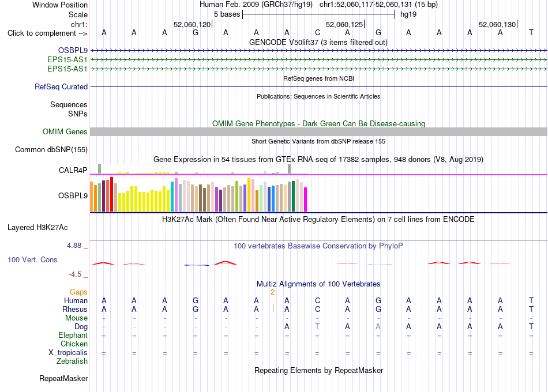The image size is (548, 392).
Task: Click the '5 bases' scale bar
Action: [318, 14]
